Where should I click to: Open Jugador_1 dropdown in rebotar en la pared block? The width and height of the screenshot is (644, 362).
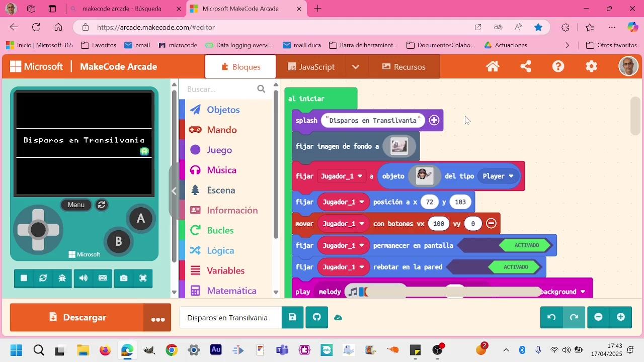(344, 267)
